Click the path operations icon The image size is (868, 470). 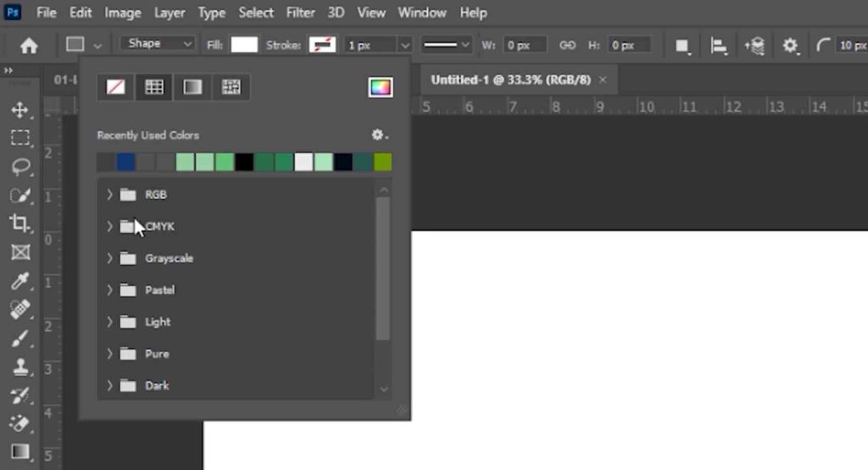(682, 46)
